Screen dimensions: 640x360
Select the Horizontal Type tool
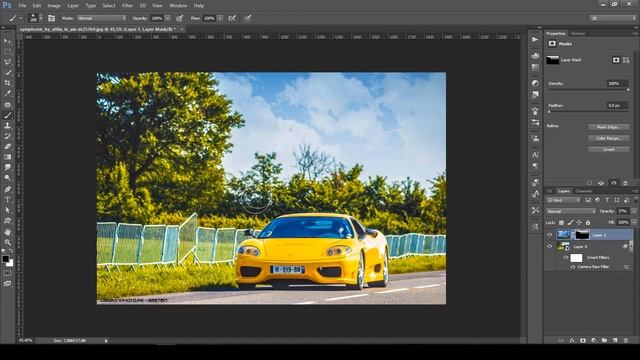[x=7, y=200]
